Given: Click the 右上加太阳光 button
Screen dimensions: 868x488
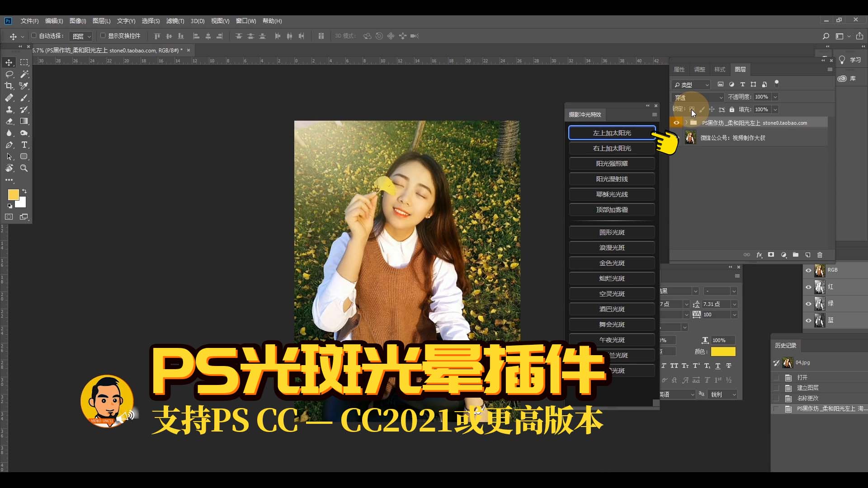Looking at the screenshot, I should (612, 148).
